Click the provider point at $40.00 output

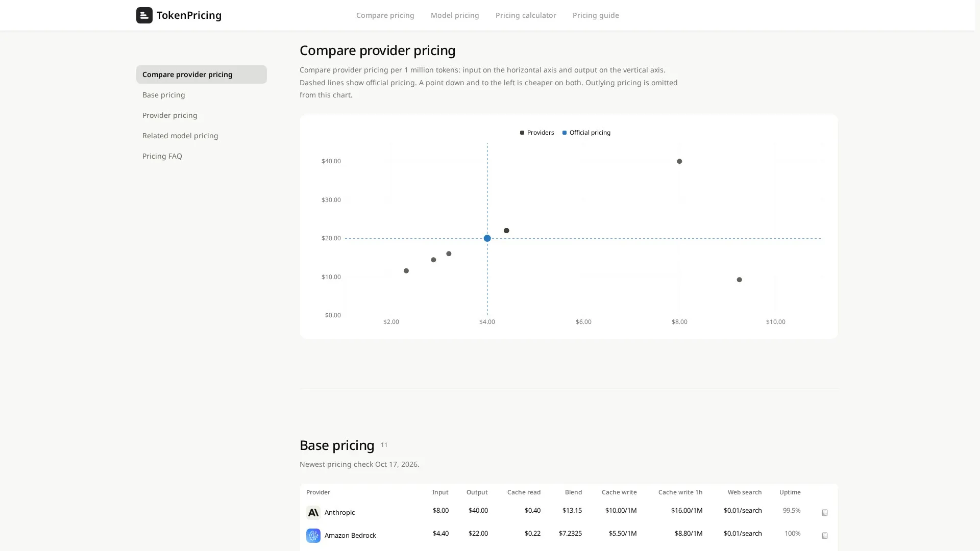pyautogui.click(x=679, y=161)
